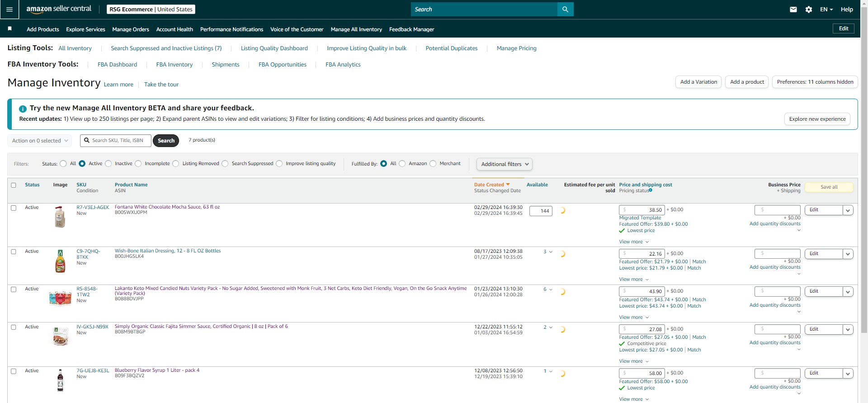Click the black Search button beside SKU field

[x=166, y=141]
